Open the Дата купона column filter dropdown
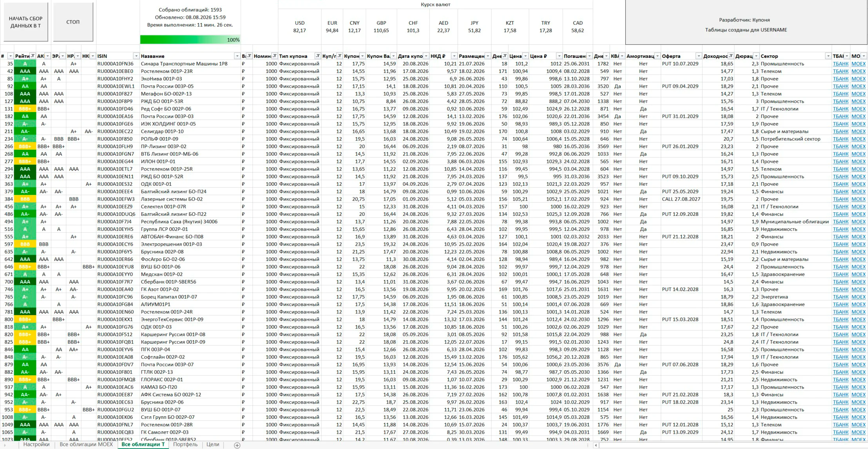Viewport: 868px width, 449px height. (x=426, y=56)
